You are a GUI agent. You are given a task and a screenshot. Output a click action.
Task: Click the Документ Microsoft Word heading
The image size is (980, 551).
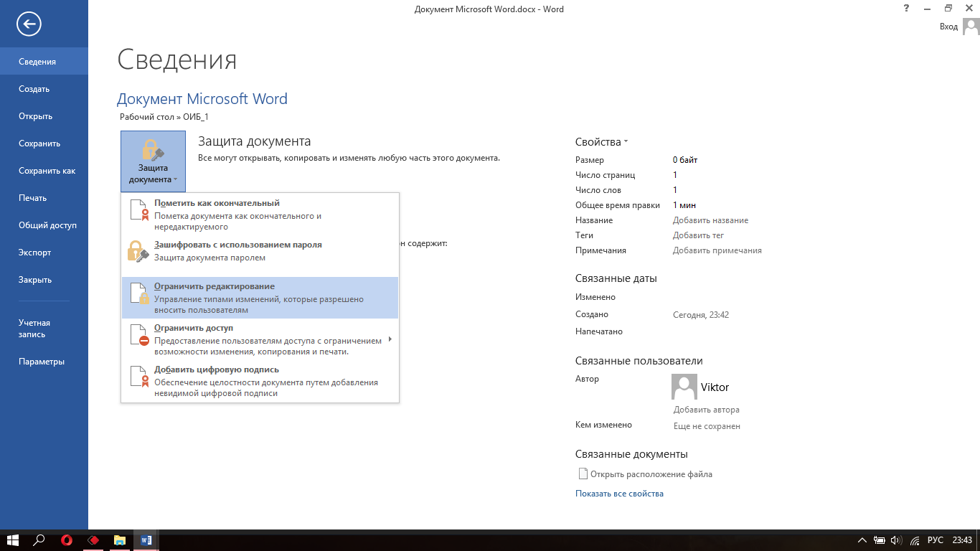click(202, 99)
